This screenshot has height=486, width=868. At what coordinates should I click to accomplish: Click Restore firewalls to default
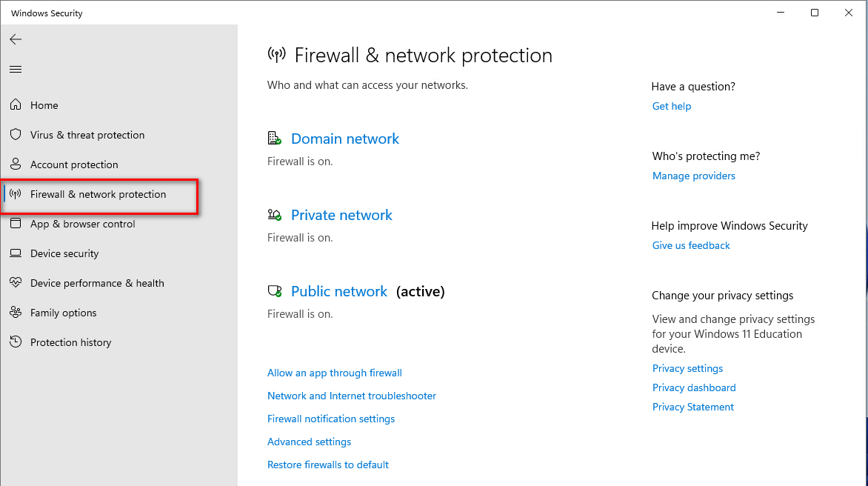click(x=328, y=465)
